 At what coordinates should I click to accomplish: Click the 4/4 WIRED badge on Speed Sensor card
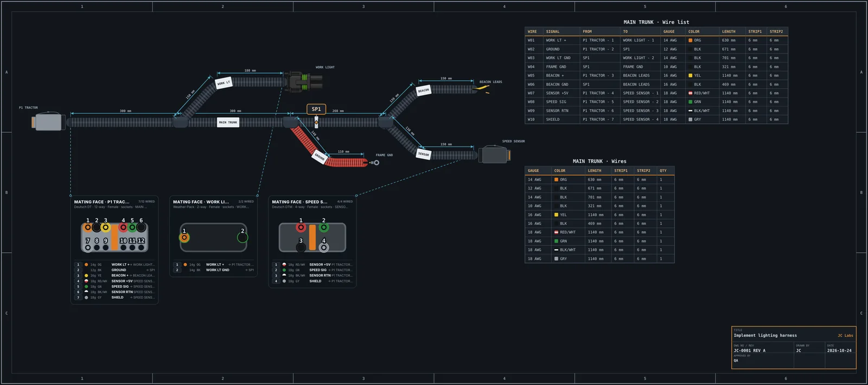pyautogui.click(x=344, y=202)
